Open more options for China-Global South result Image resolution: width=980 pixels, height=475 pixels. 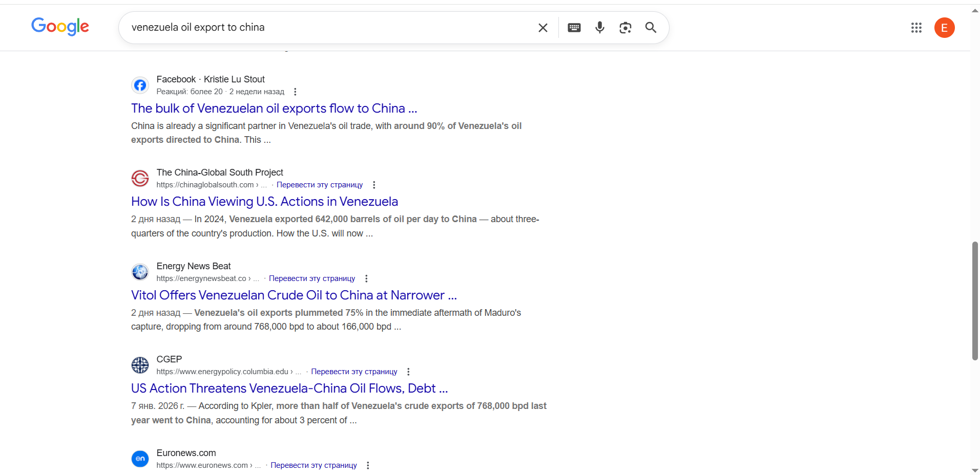pos(374,185)
